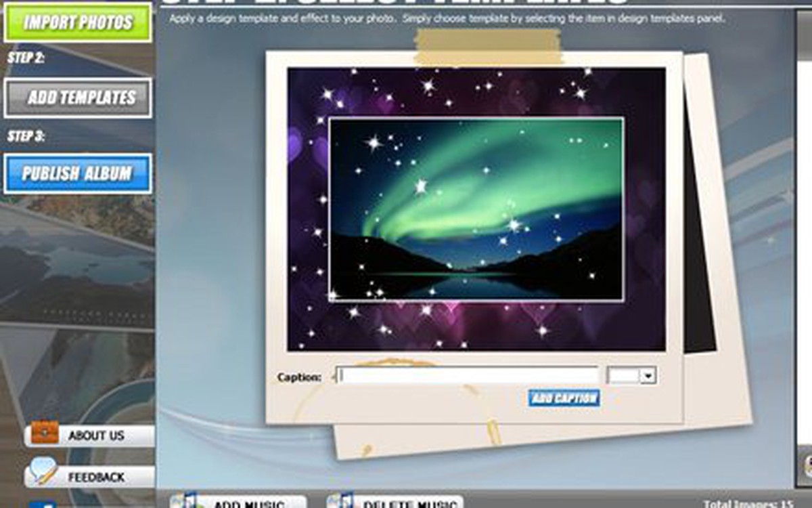Image resolution: width=812 pixels, height=508 pixels.
Task: Click the green Import Photos button
Action: (x=78, y=22)
